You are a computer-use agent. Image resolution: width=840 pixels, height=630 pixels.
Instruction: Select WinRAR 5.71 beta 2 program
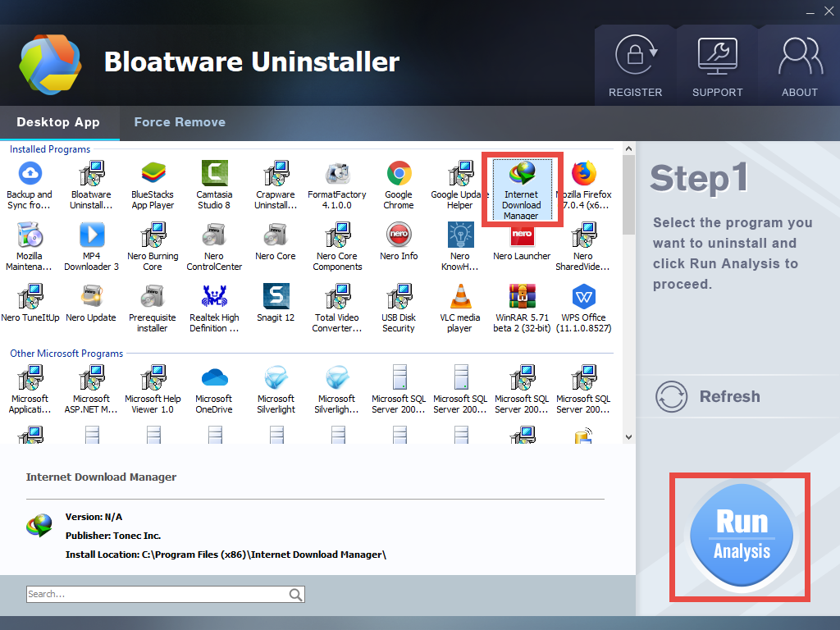tap(522, 308)
